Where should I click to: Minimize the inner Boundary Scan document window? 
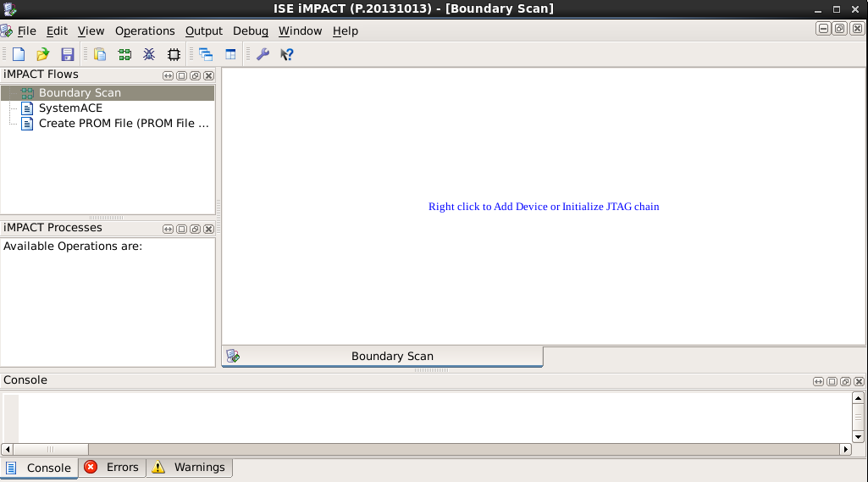point(823,29)
